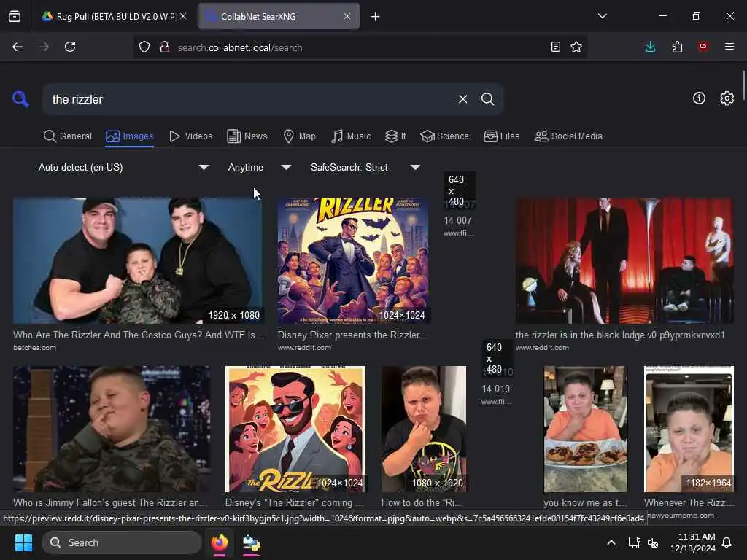This screenshot has height=560, width=747.
Task: Expand the Anytime time range dropdown
Action: 260,167
